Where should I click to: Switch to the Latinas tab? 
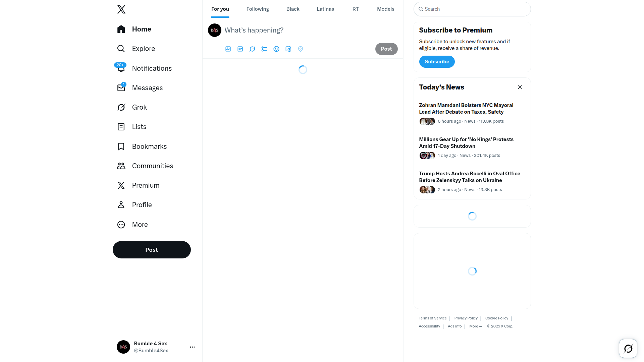(325, 9)
